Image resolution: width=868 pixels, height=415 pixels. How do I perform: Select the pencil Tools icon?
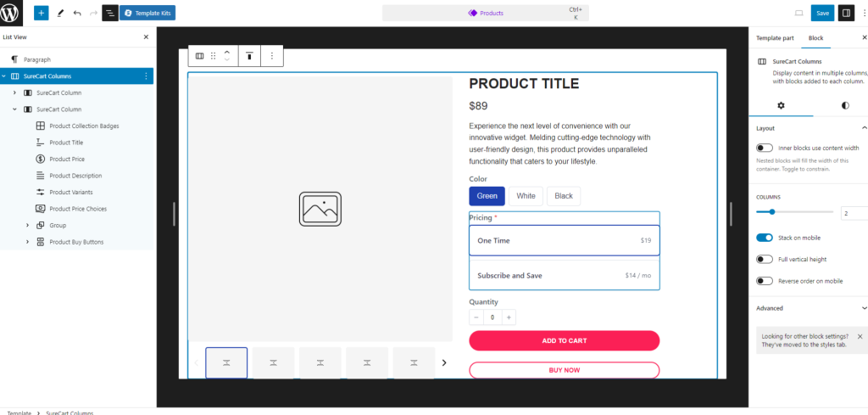(x=60, y=13)
